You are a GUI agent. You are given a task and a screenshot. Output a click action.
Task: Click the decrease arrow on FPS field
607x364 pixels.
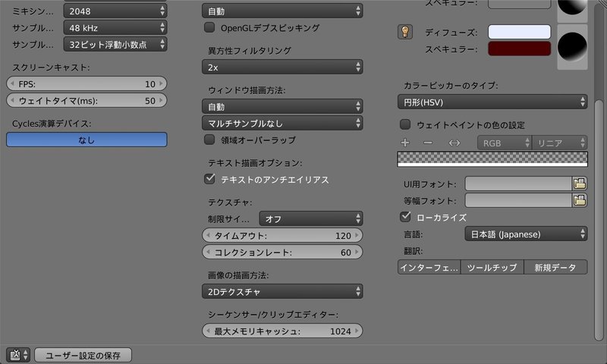12,84
